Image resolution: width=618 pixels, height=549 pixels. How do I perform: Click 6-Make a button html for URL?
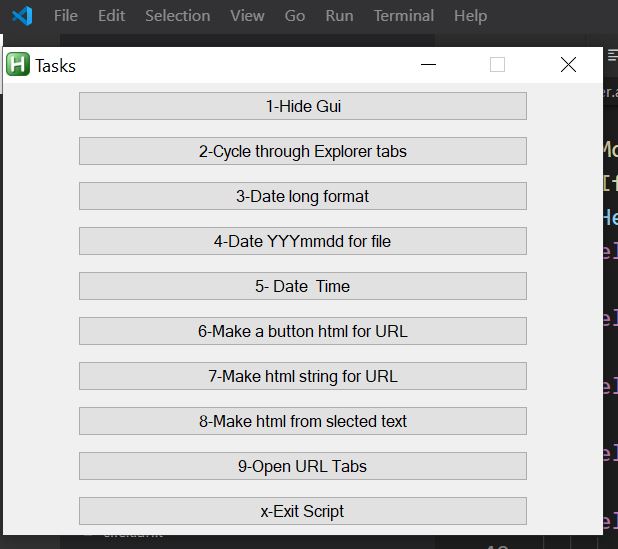tap(302, 331)
